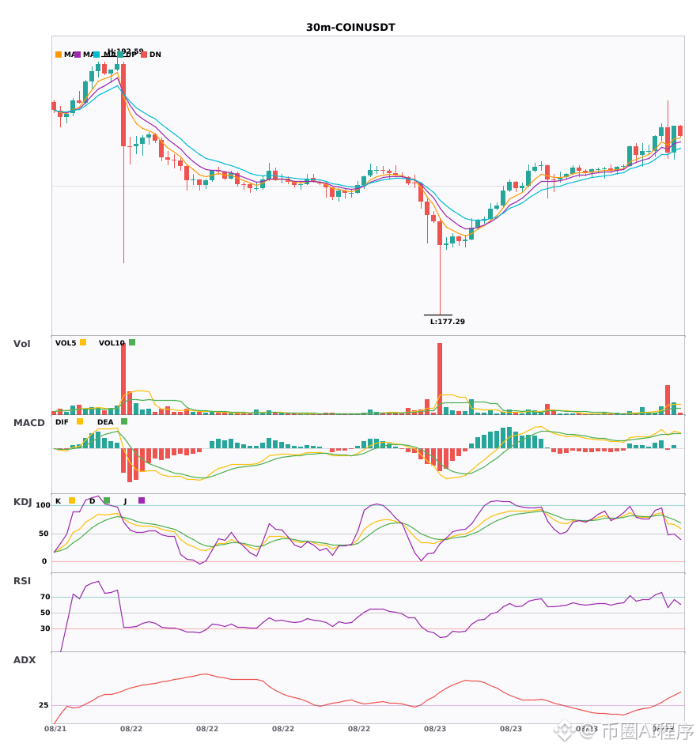Click the KDJ axis value 100

coord(44,505)
